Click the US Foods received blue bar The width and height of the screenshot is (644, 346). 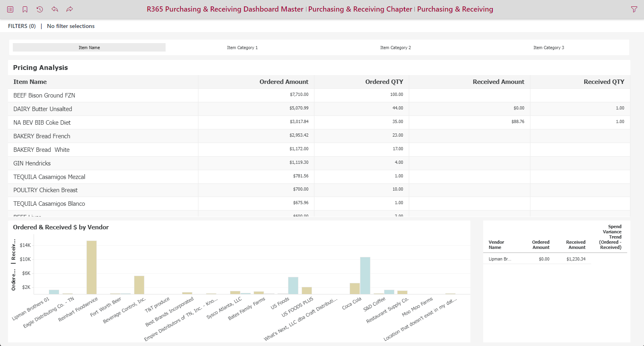[x=293, y=286]
